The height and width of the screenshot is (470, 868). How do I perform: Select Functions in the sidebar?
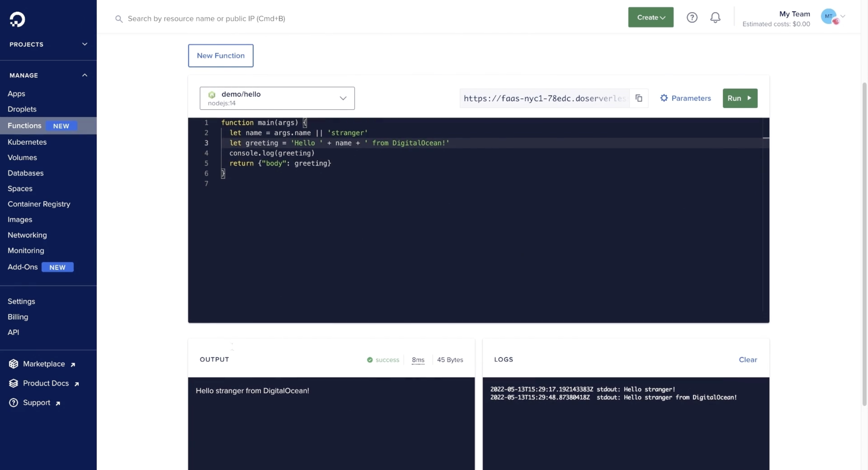(x=48, y=126)
